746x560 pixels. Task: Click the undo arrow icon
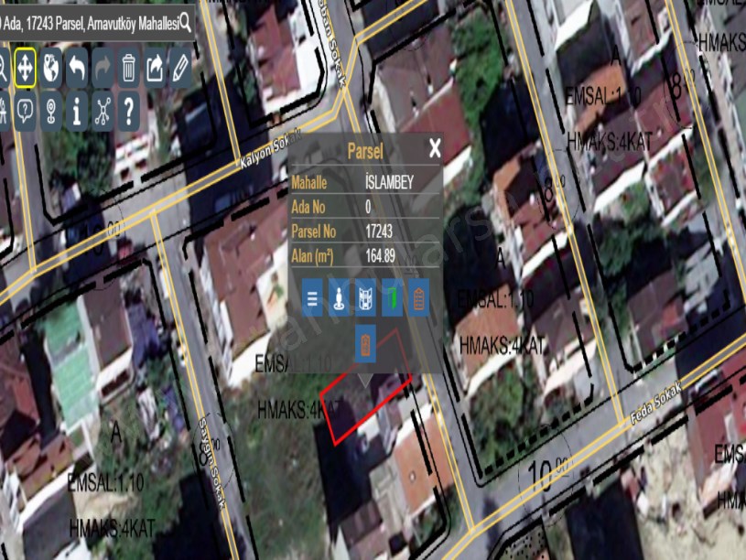click(x=77, y=69)
